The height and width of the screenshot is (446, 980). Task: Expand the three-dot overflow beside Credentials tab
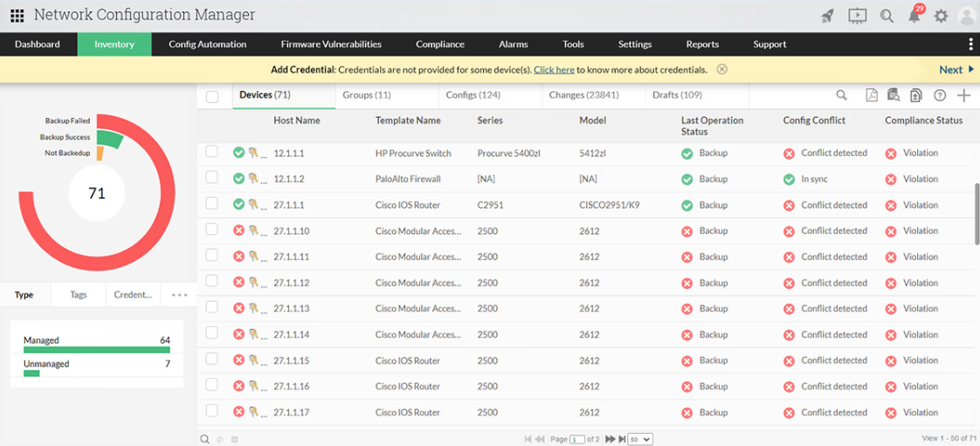pyautogui.click(x=180, y=295)
